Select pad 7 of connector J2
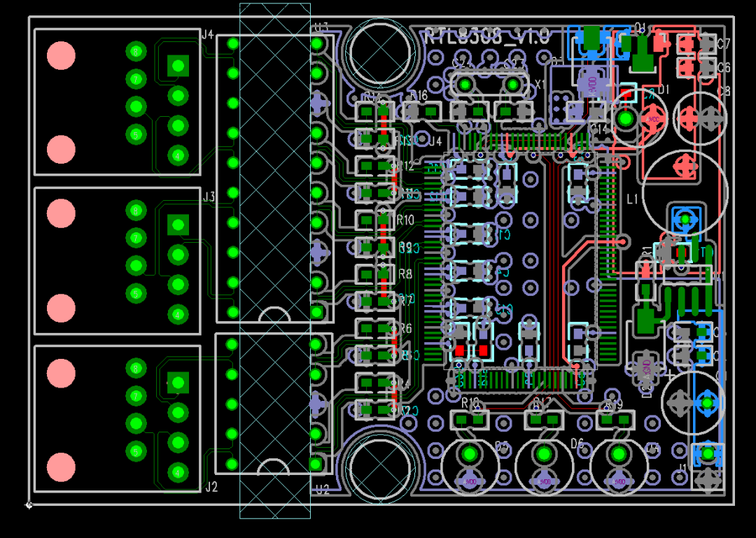Image resolution: width=756 pixels, height=538 pixels. point(136,396)
